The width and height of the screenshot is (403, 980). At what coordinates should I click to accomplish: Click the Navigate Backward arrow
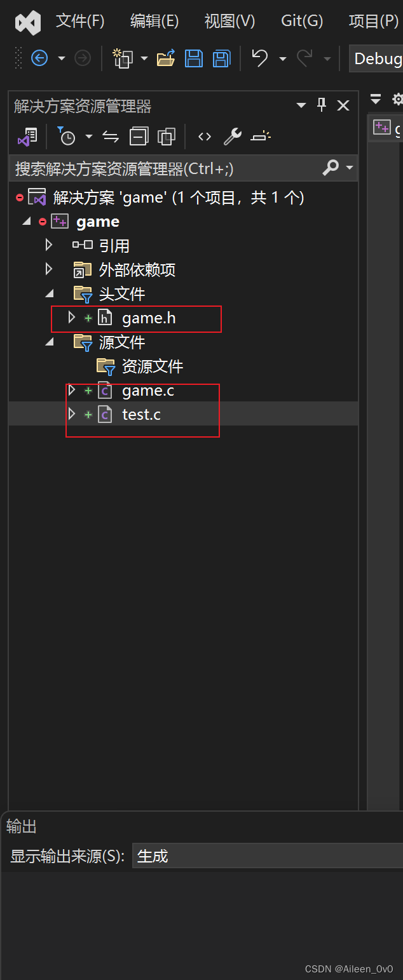click(39, 59)
